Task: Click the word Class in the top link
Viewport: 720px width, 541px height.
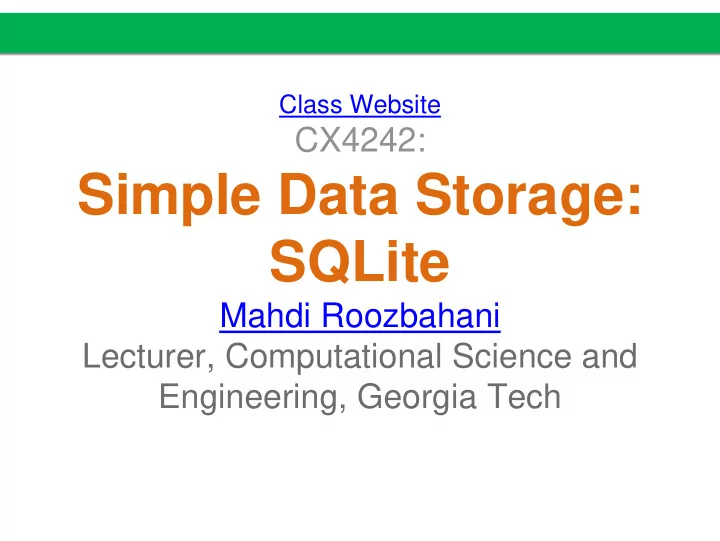Action: pyautogui.click(x=310, y=104)
